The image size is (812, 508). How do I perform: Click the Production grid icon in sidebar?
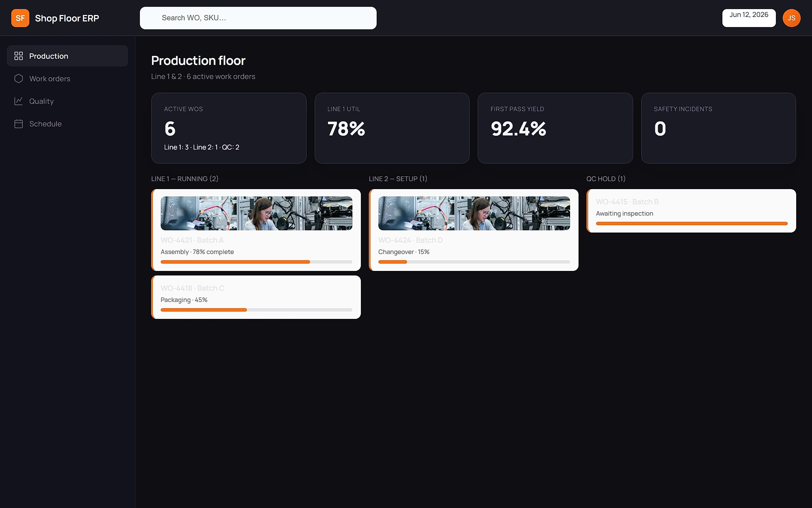[18, 56]
